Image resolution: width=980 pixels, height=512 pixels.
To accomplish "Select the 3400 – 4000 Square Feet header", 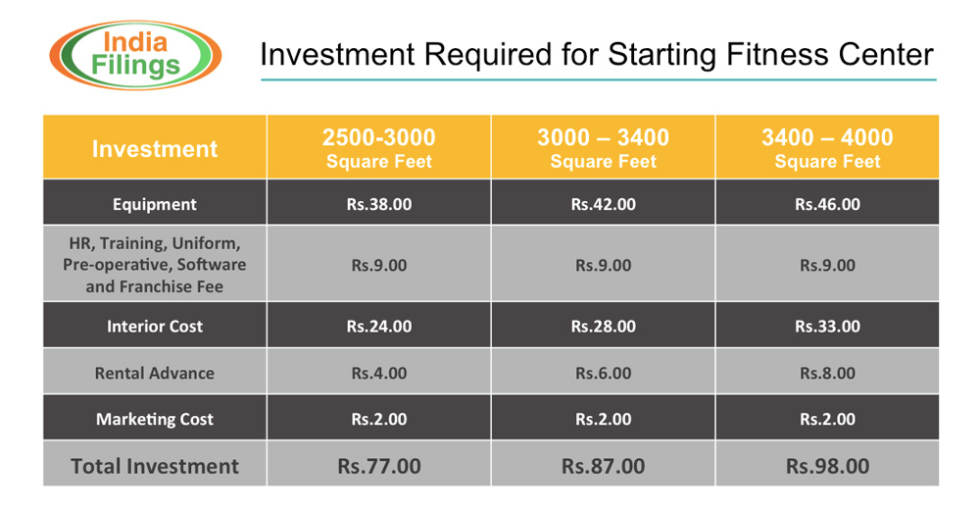I will tap(827, 148).
